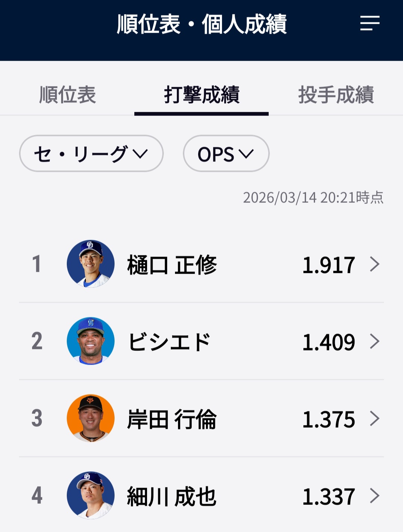The height and width of the screenshot is (532, 403).
Task: Click the 順位表・個人成績 page title
Action: click(x=201, y=25)
